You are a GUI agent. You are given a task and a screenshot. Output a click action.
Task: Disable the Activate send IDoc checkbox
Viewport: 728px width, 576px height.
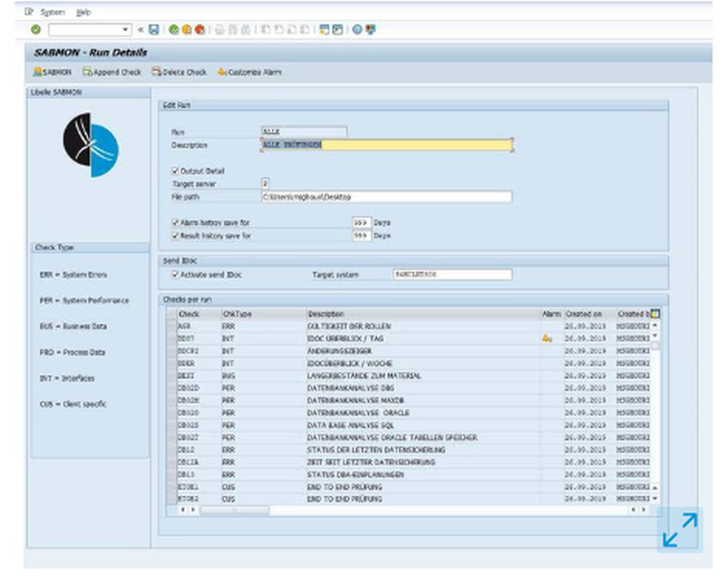pos(175,275)
